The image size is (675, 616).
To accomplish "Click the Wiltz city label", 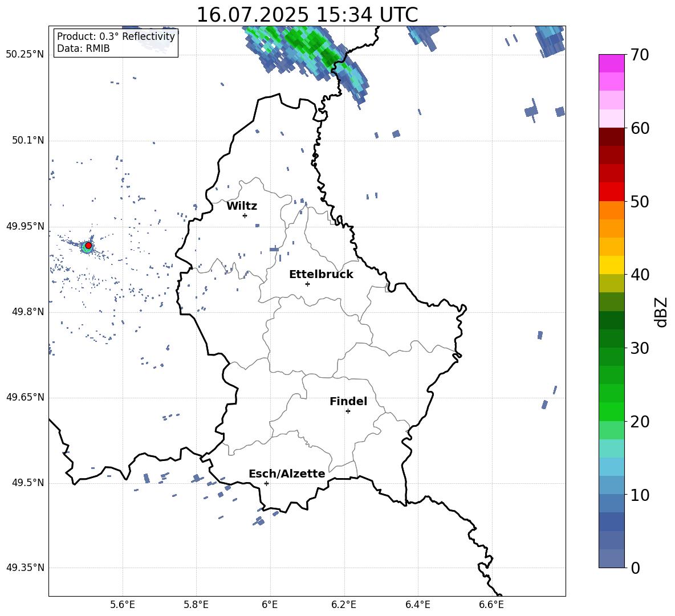I will [242, 206].
